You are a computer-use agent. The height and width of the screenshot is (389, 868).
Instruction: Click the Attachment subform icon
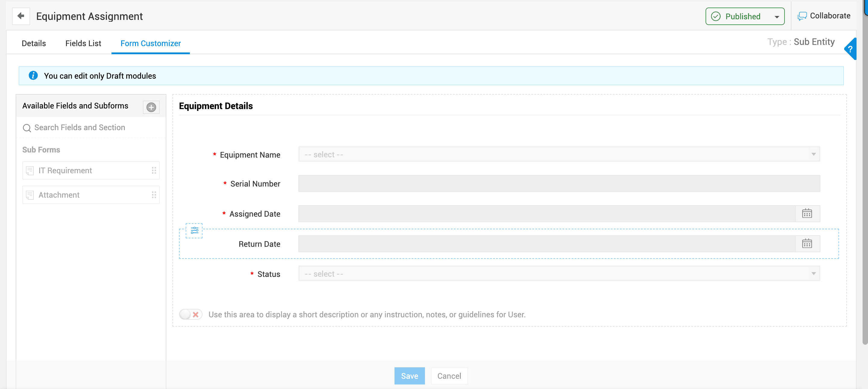[30, 195]
